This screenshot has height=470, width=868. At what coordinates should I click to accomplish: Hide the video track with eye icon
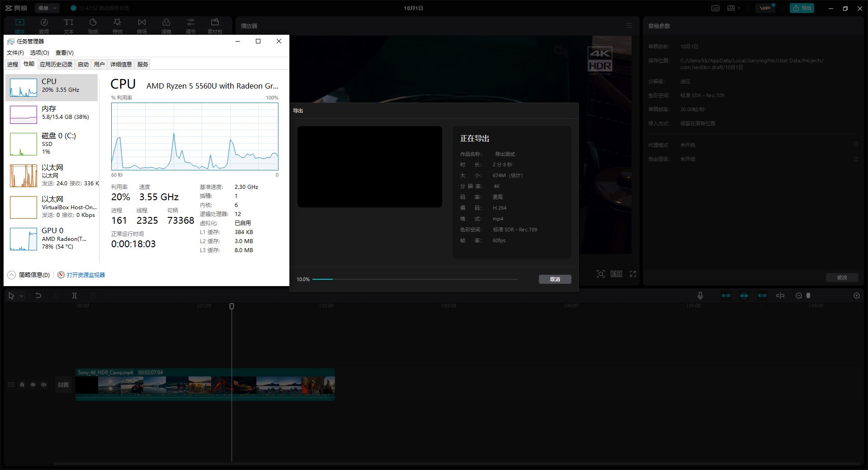33,385
